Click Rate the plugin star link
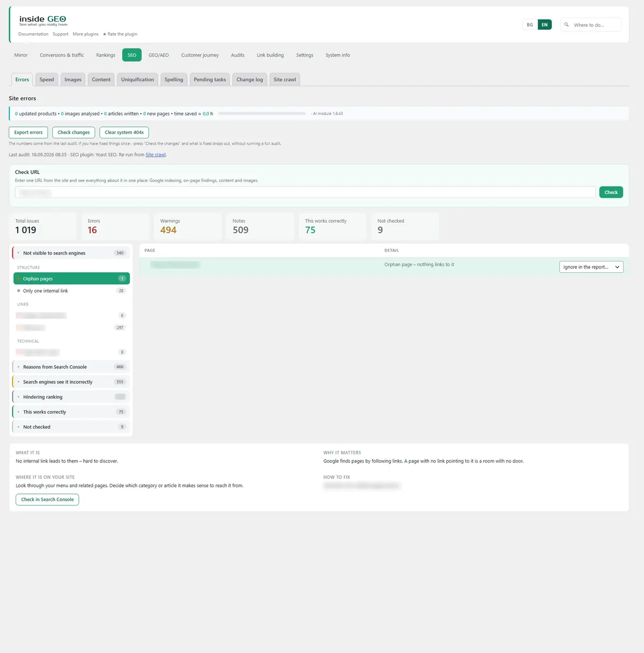 tap(120, 34)
